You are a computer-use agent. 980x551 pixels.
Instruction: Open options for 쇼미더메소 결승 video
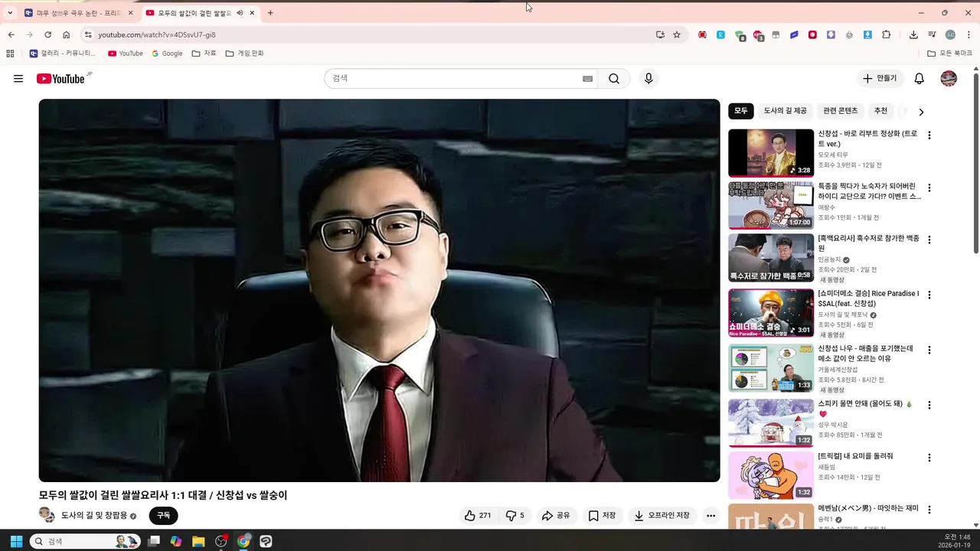click(x=929, y=295)
